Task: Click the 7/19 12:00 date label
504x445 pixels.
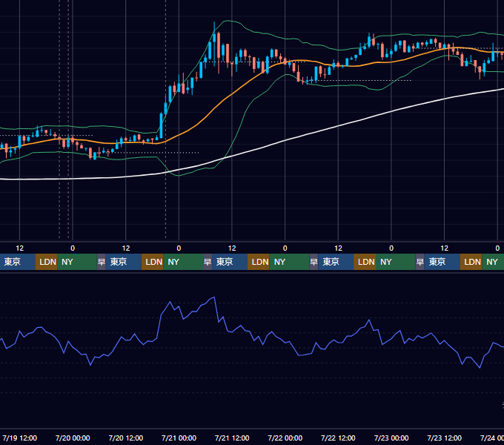Action: [x=19, y=438]
